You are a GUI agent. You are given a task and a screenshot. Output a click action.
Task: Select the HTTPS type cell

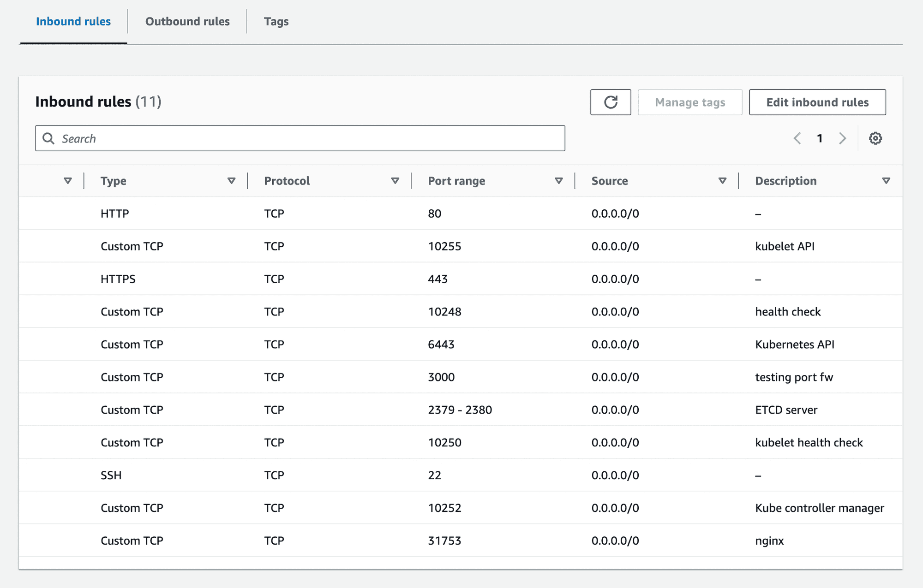point(118,279)
